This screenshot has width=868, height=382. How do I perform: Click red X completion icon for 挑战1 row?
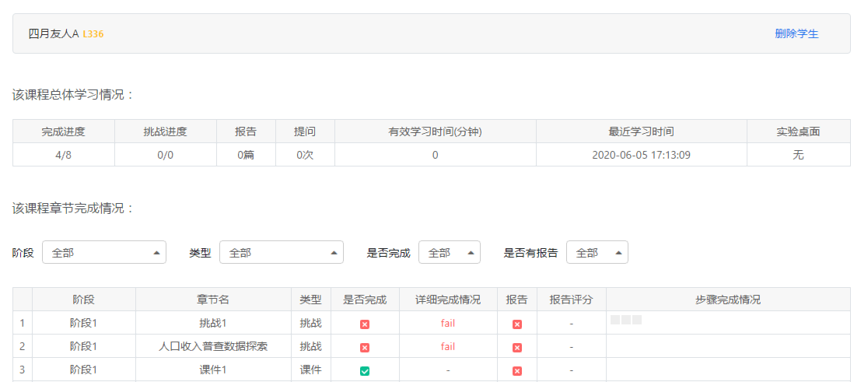[365, 324]
